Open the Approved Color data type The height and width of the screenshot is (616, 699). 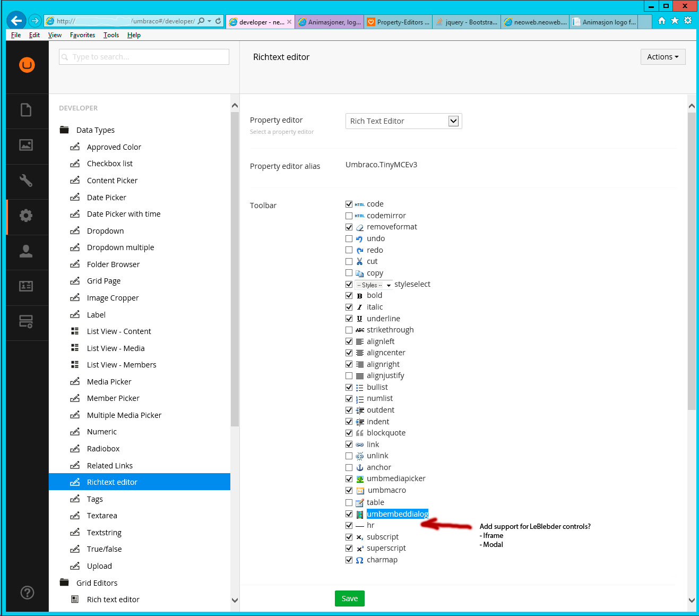click(114, 147)
